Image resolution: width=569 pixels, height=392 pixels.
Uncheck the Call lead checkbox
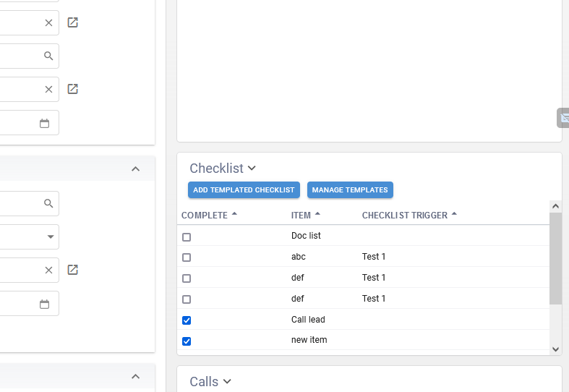click(x=187, y=320)
